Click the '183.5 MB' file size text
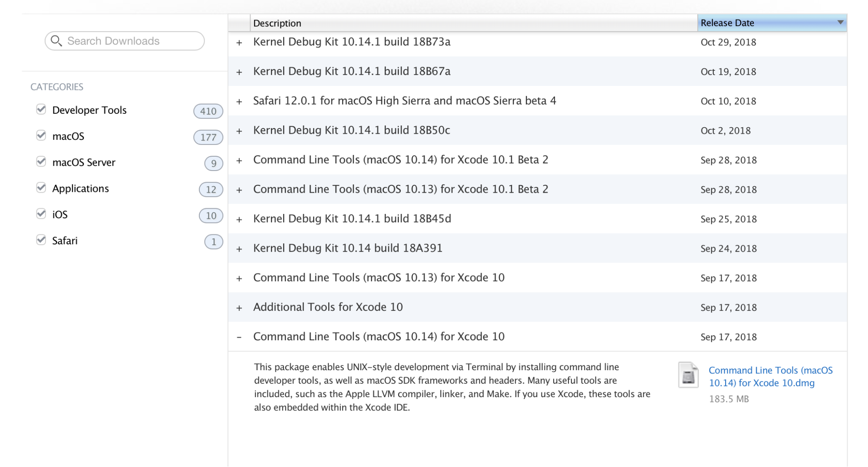Screen dimensions: 868x467 [729, 399]
